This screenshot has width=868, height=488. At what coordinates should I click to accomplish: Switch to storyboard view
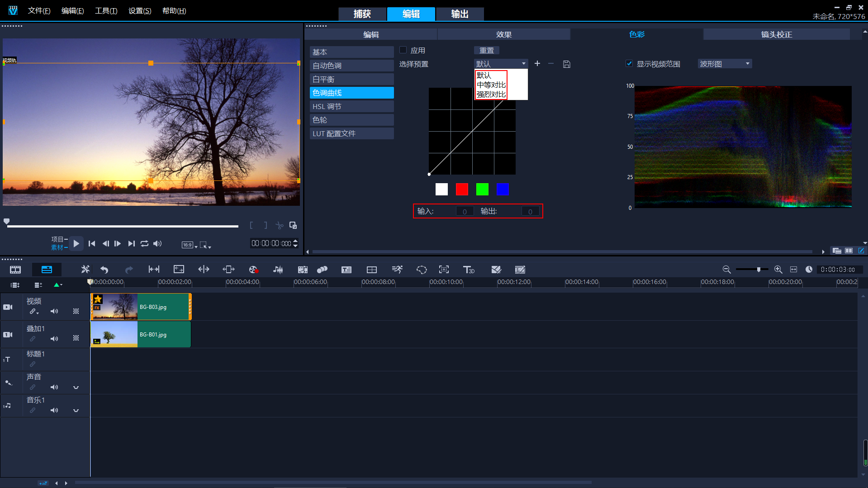point(15,270)
